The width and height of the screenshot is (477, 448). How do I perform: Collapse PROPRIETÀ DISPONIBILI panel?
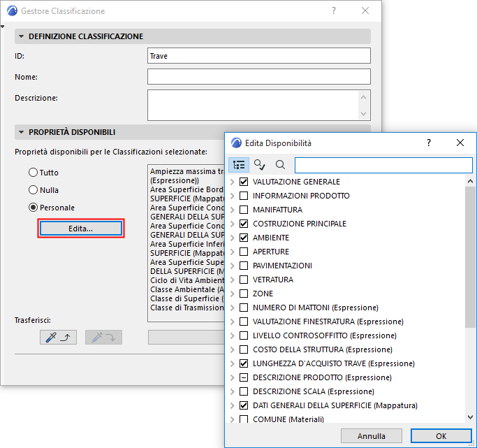[21, 132]
